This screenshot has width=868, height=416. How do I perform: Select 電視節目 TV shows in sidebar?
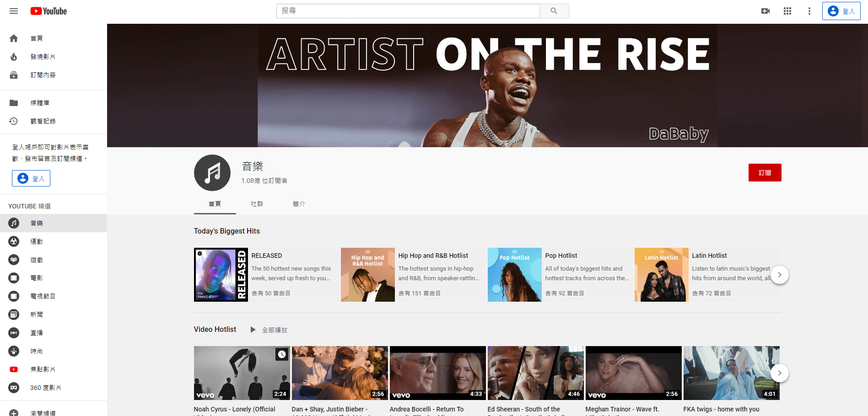coord(54,296)
